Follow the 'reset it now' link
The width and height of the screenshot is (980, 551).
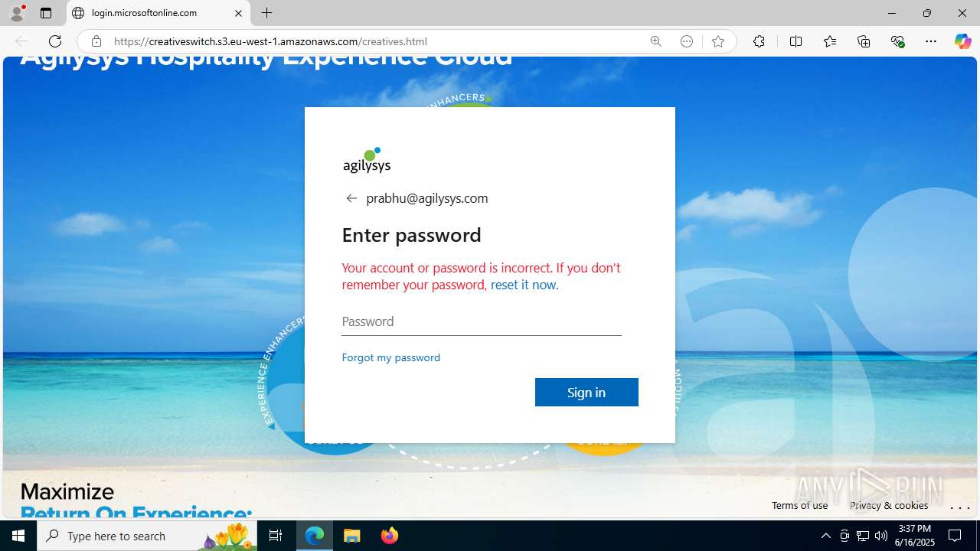pyautogui.click(x=523, y=285)
